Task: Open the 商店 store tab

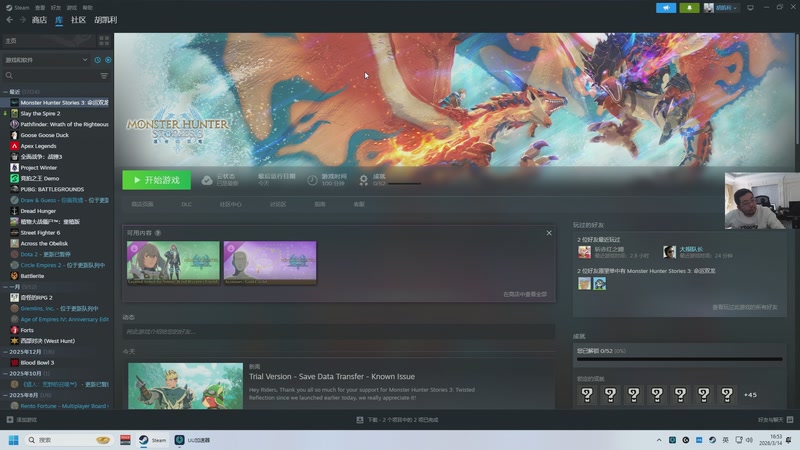Action: click(39, 20)
